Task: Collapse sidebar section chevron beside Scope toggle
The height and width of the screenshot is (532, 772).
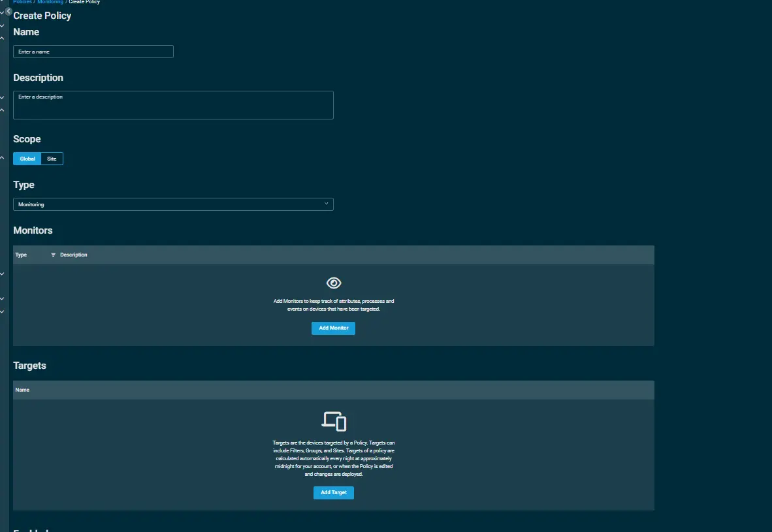Action: pos(2,158)
